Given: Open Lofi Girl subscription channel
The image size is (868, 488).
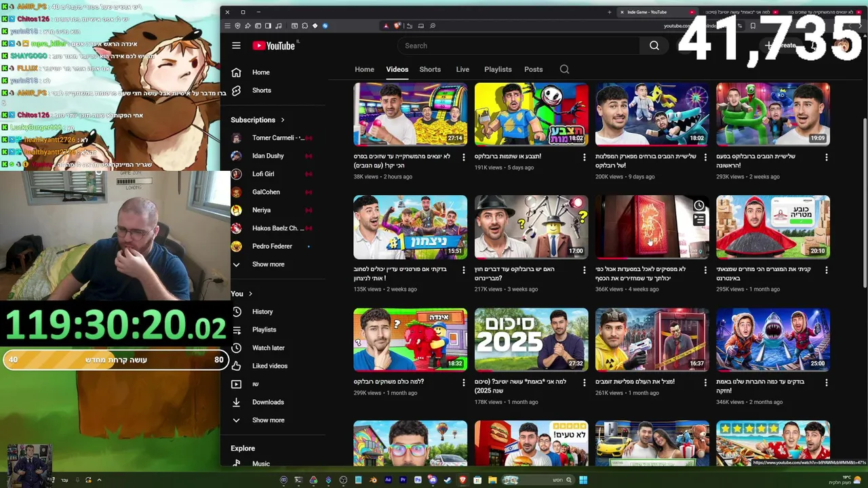Looking at the screenshot, I should (274, 174).
